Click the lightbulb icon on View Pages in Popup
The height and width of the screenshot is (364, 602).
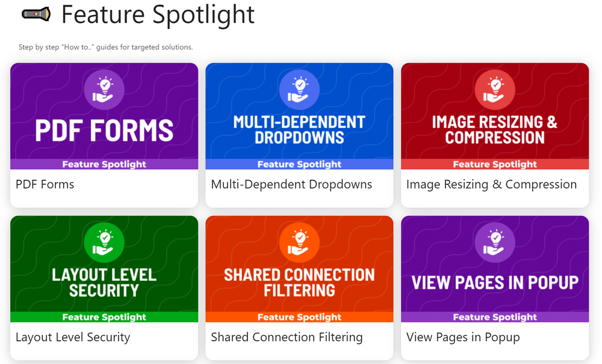(494, 242)
